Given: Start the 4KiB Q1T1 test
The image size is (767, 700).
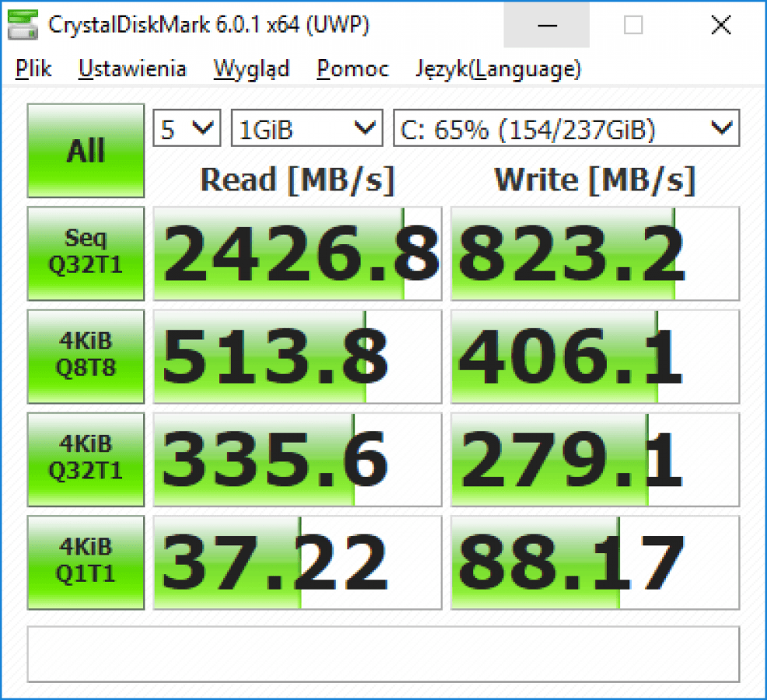Looking at the screenshot, I should coord(86,562).
